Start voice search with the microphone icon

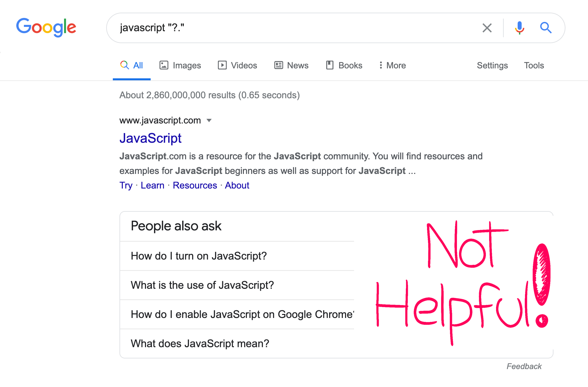(519, 28)
